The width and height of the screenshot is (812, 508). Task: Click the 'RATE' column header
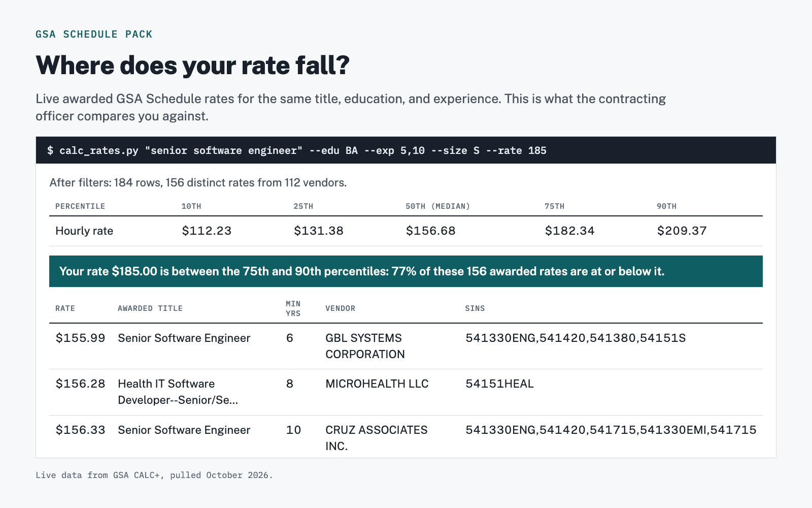coord(65,308)
